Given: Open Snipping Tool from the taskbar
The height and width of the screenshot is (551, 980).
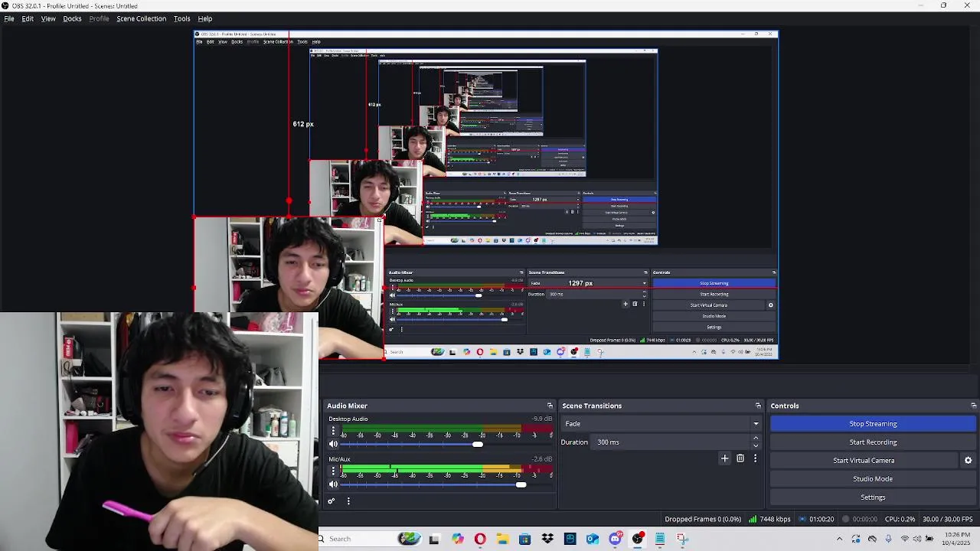Looking at the screenshot, I should [x=682, y=539].
